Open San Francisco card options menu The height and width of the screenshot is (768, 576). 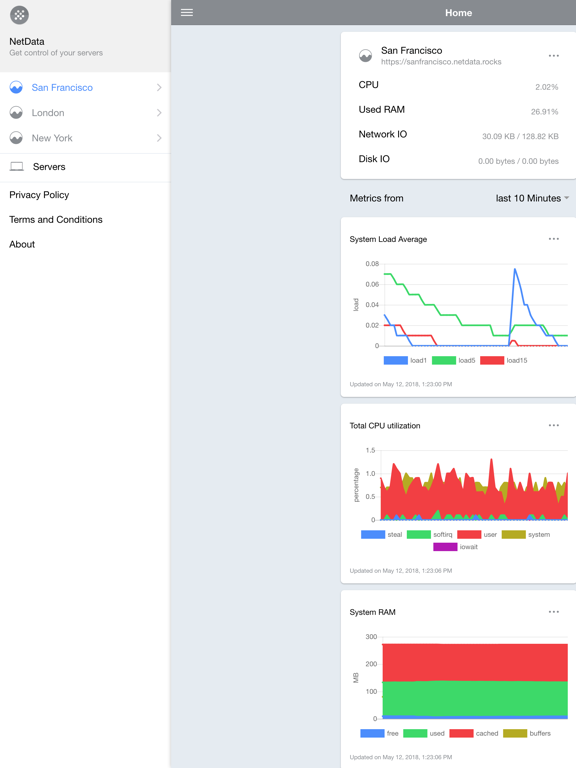click(x=553, y=56)
